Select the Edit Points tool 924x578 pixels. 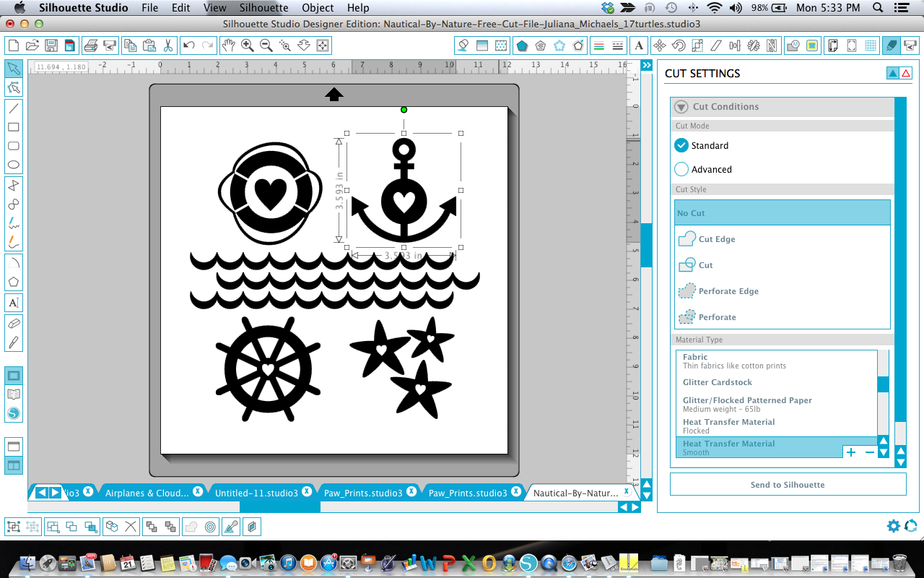click(x=14, y=87)
